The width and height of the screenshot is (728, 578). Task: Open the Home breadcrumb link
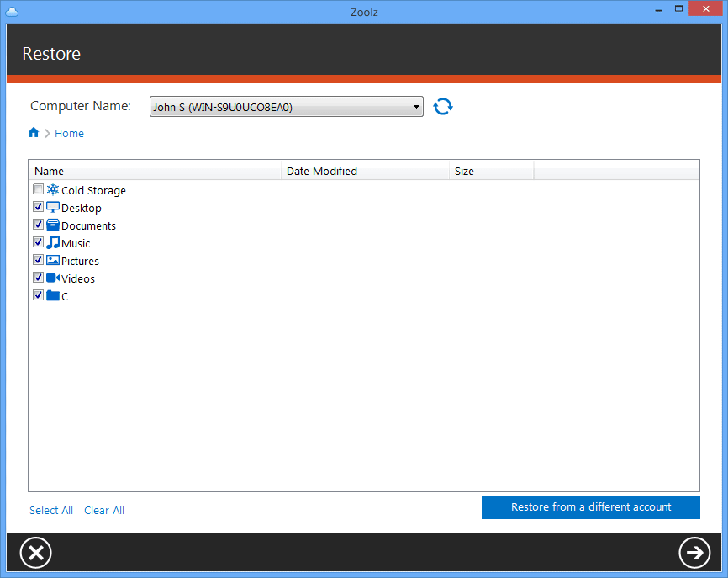[69, 133]
